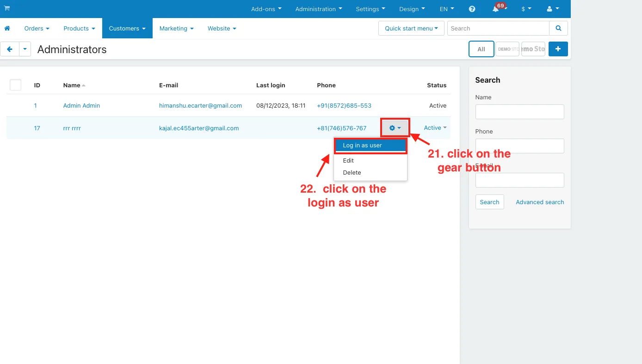
Task: Sort by the ID column header
Action: coord(37,85)
